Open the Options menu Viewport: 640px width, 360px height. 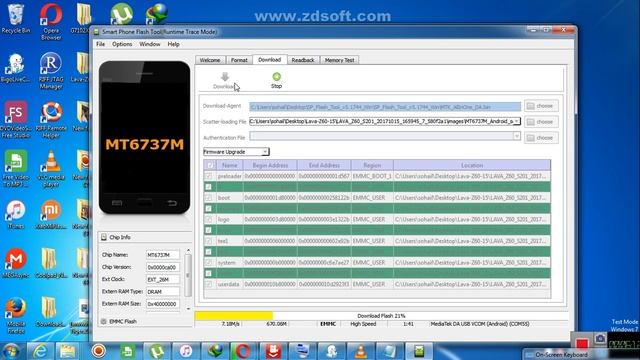(x=122, y=44)
